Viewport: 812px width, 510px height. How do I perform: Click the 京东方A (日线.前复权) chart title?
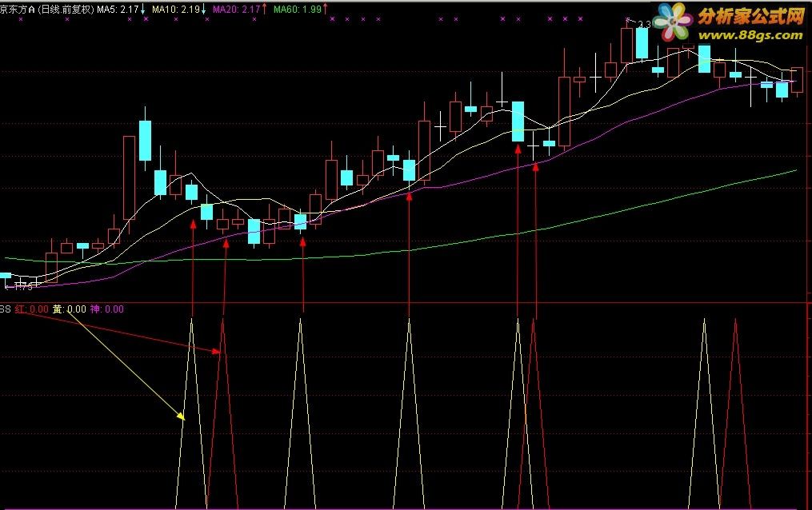point(47,10)
